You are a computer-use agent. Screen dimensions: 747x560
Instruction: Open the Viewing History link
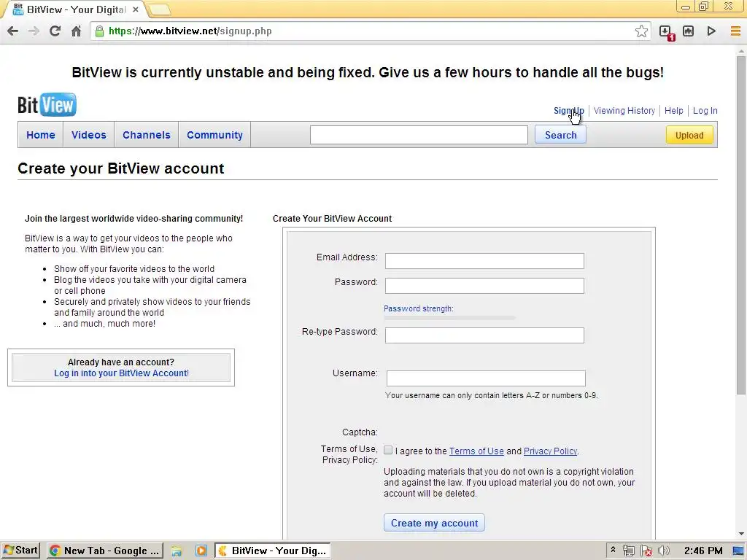[x=624, y=111]
